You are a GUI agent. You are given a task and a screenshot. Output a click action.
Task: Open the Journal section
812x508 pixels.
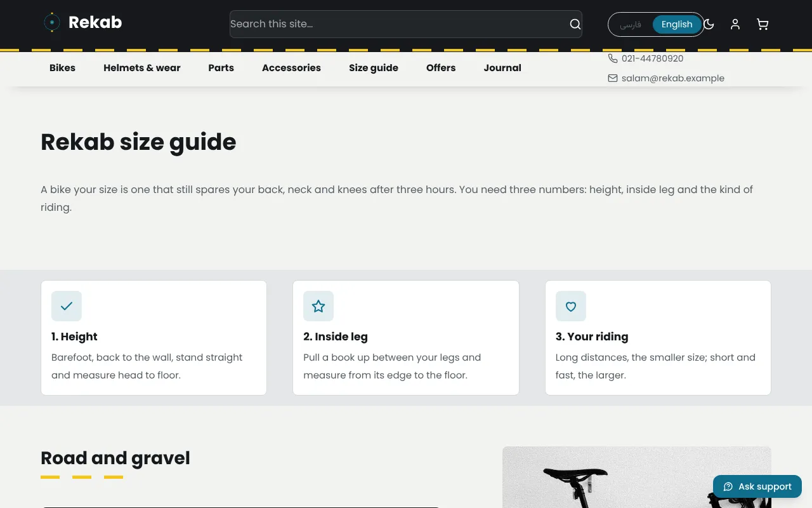[502, 68]
